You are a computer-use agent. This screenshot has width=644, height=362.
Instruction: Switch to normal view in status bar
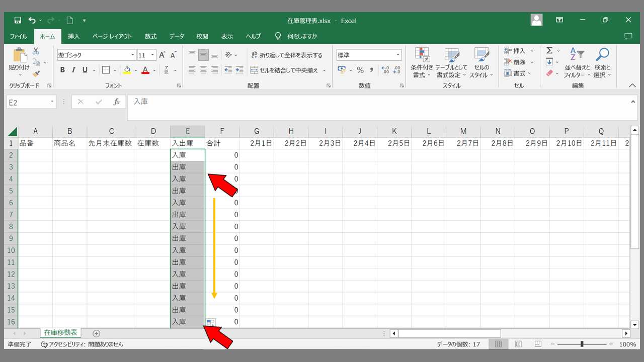point(498,344)
